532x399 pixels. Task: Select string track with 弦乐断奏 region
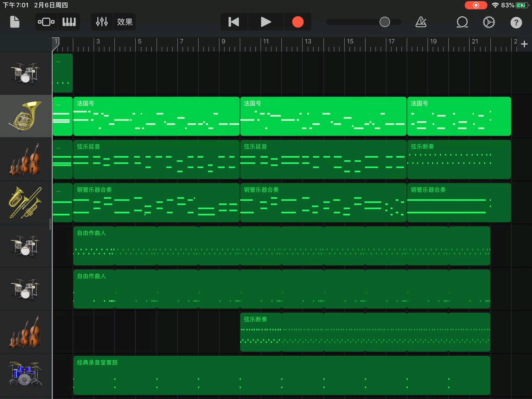tap(26, 332)
